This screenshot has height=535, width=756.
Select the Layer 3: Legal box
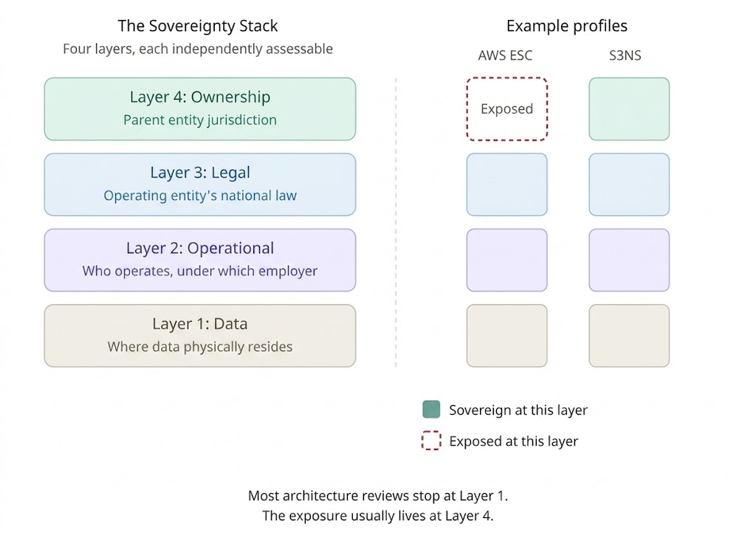tap(200, 184)
